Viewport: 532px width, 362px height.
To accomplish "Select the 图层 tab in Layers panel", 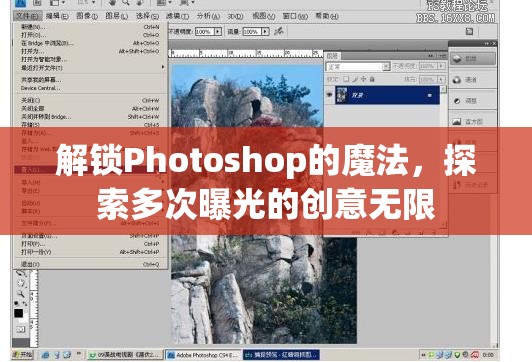I will (x=332, y=56).
